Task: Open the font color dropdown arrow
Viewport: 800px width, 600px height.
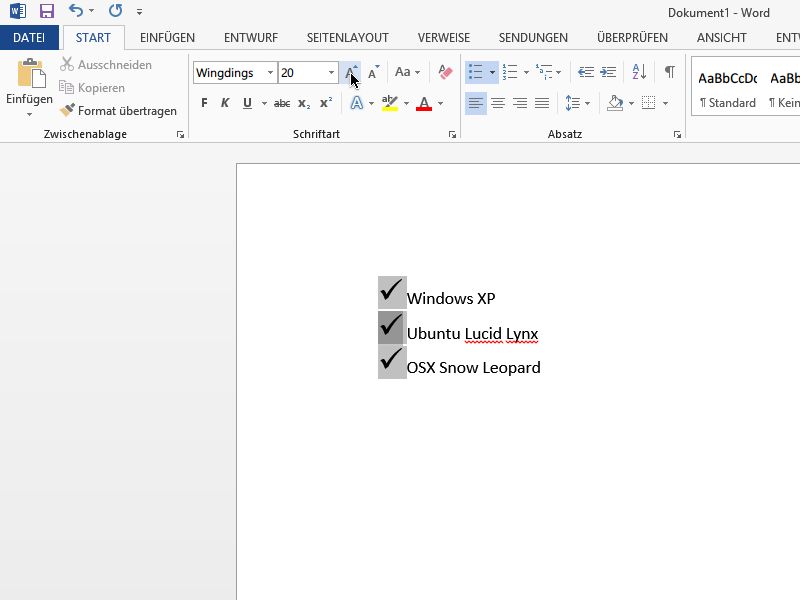Action: coord(440,104)
